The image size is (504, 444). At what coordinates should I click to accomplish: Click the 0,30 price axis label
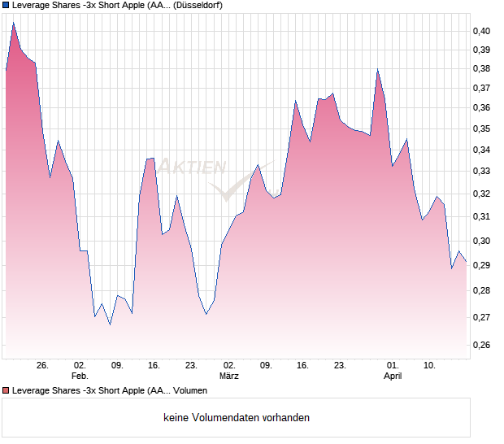pyautogui.click(x=481, y=241)
